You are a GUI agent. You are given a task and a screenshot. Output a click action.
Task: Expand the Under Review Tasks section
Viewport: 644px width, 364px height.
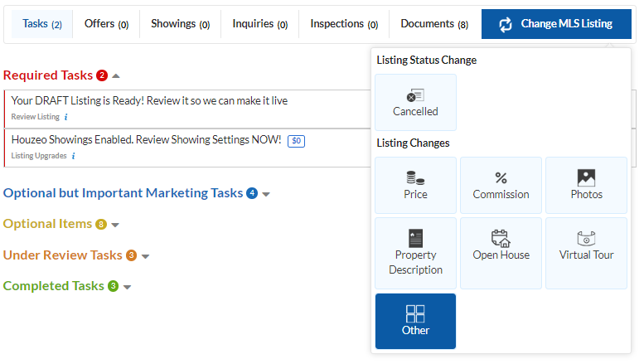pos(145,256)
